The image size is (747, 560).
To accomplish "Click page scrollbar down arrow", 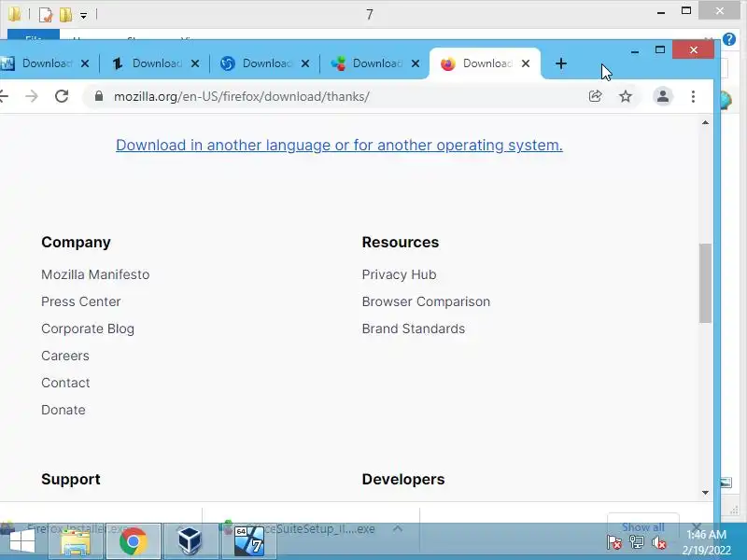I will 706,493.
